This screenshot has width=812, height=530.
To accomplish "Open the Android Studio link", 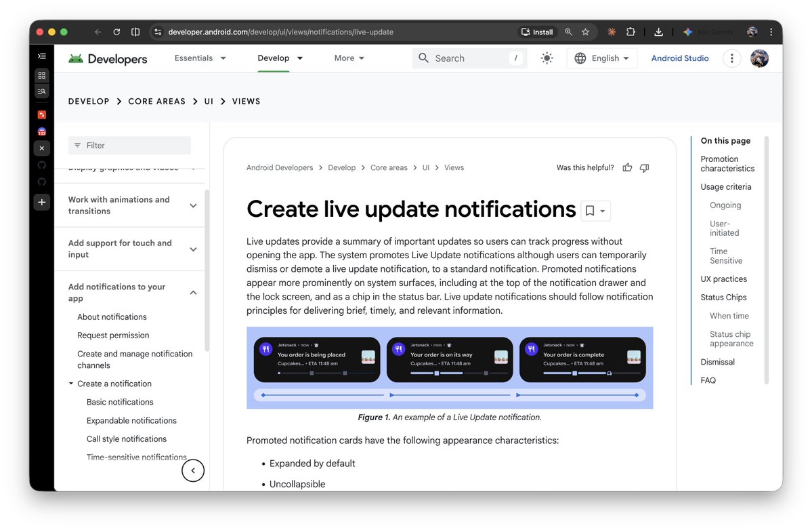I will tap(679, 58).
